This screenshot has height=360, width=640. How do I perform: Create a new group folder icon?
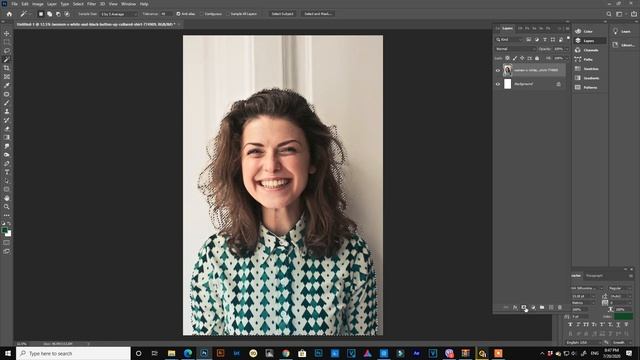tap(542, 307)
